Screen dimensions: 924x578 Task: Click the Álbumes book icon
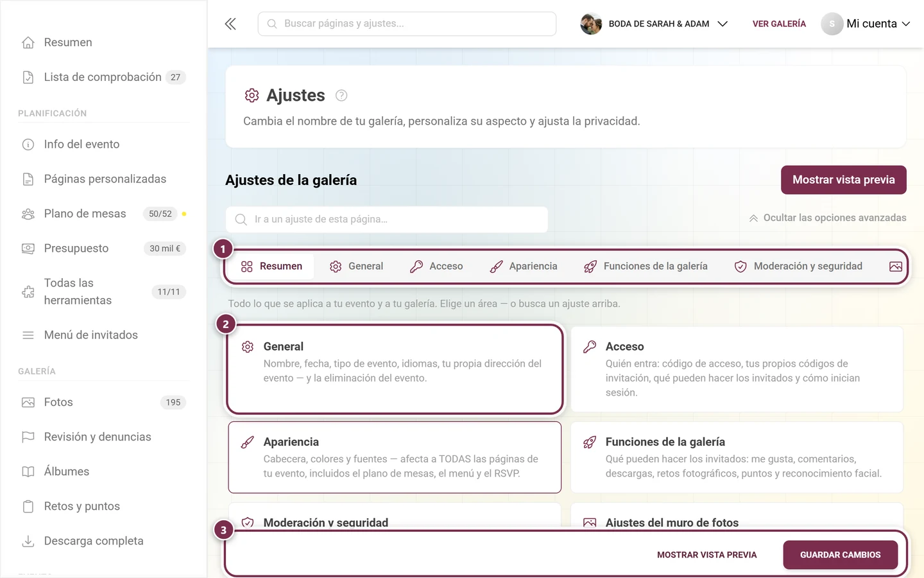[28, 472]
